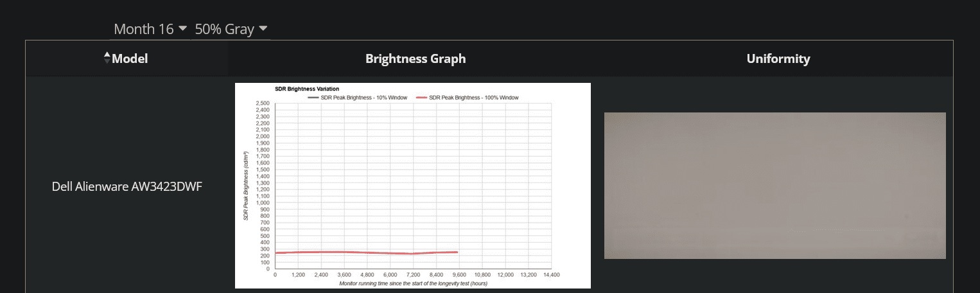Click the Model column header label
The width and height of the screenshot is (980, 293).
tap(130, 58)
